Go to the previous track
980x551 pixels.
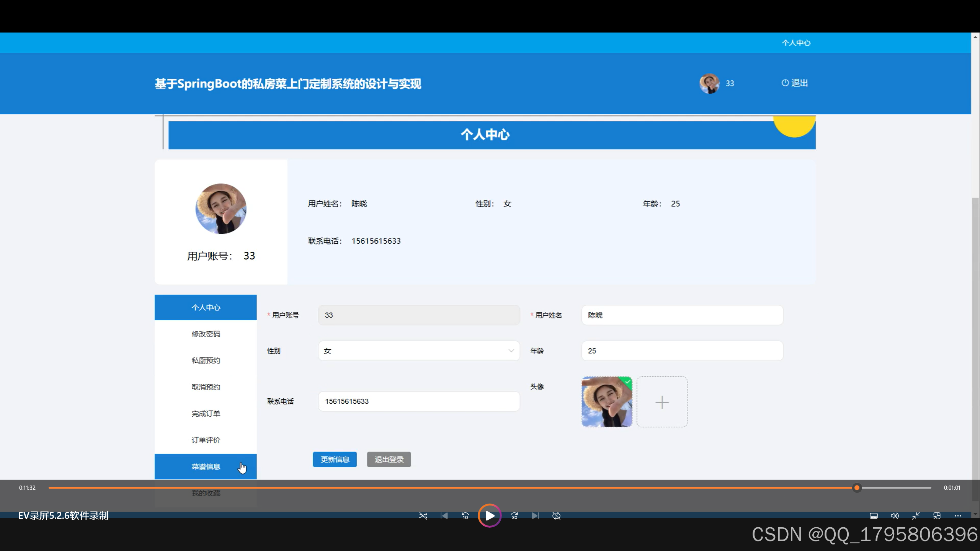pyautogui.click(x=444, y=516)
